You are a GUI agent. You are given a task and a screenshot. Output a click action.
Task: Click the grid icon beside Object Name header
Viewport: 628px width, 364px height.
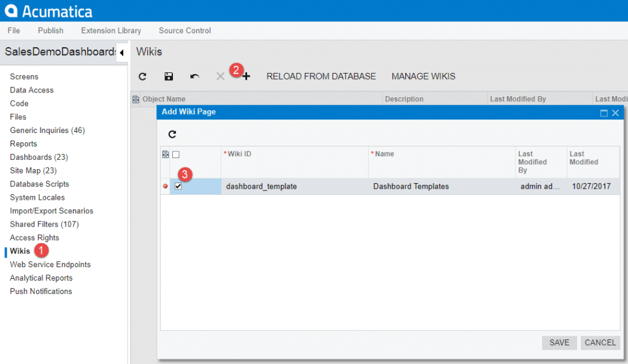tap(136, 99)
